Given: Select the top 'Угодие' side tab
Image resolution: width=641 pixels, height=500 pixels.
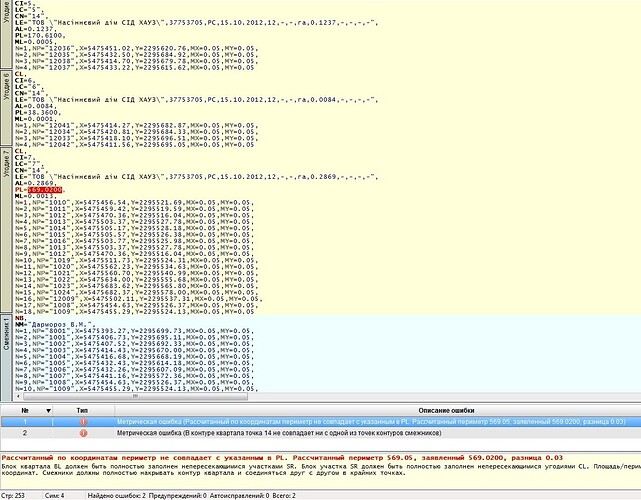Looking at the screenshot, I should pyautogui.click(x=6, y=34).
